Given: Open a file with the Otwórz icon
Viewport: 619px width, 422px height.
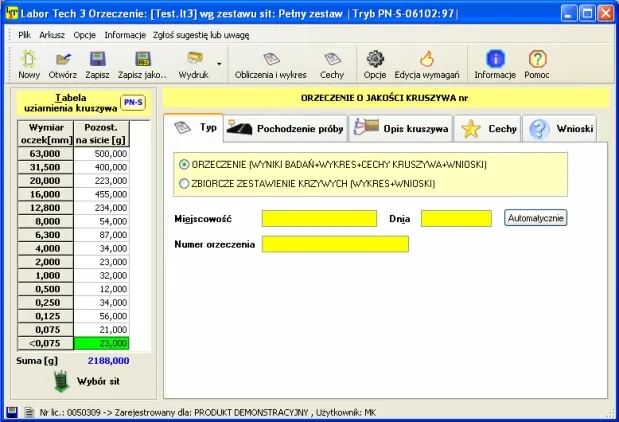Looking at the screenshot, I should [x=63, y=60].
